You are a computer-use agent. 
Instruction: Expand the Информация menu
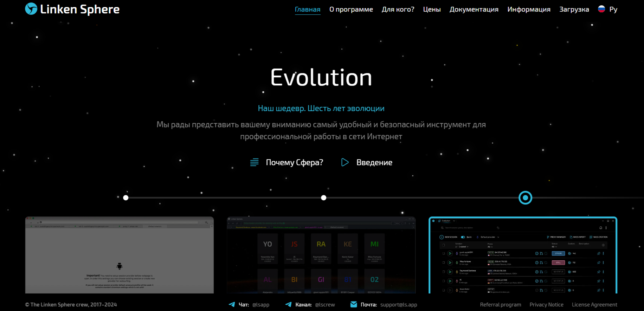(x=529, y=9)
